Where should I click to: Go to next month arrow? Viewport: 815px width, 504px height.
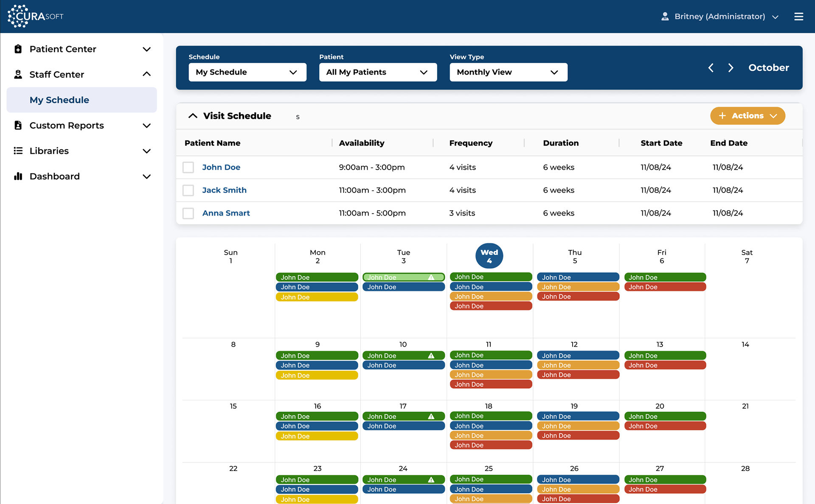tap(731, 68)
